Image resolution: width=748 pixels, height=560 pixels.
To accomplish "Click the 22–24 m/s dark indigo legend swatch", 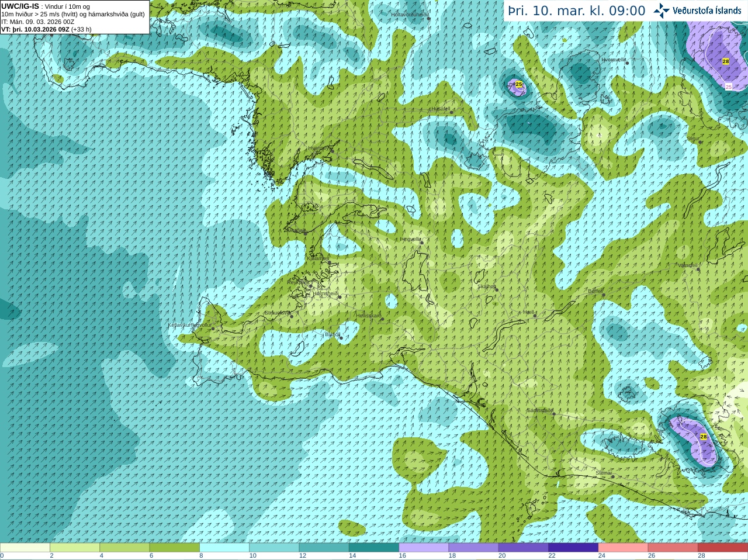I will point(573,548).
